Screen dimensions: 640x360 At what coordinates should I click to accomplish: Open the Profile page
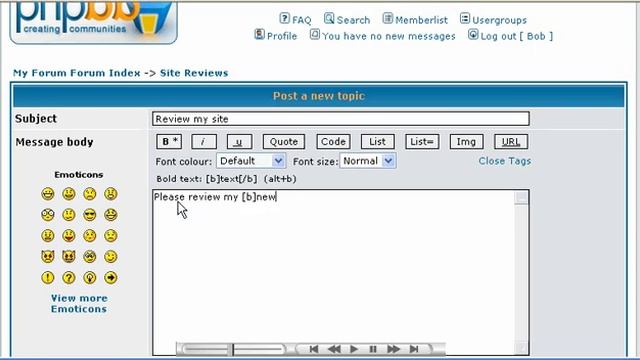tap(282, 36)
